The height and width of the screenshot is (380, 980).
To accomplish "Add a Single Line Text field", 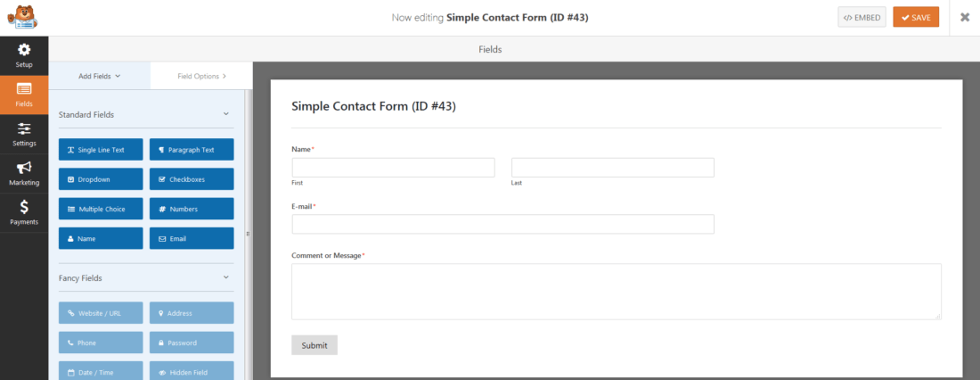I will click(101, 150).
